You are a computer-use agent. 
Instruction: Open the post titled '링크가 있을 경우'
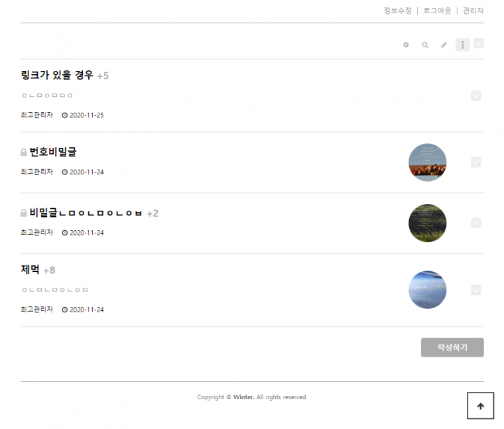(57, 75)
